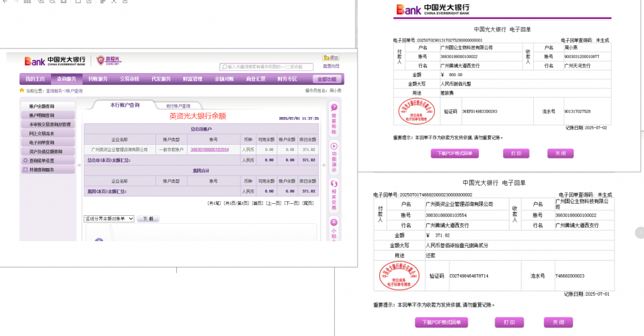Click the 下载 button beside the dropdown
644x336 pixels.
tap(148, 218)
